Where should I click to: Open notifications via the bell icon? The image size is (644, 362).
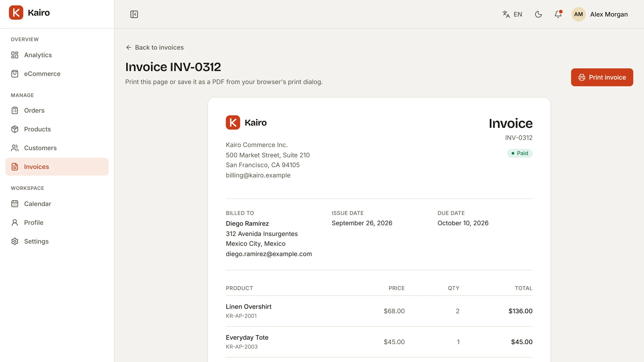tap(558, 14)
